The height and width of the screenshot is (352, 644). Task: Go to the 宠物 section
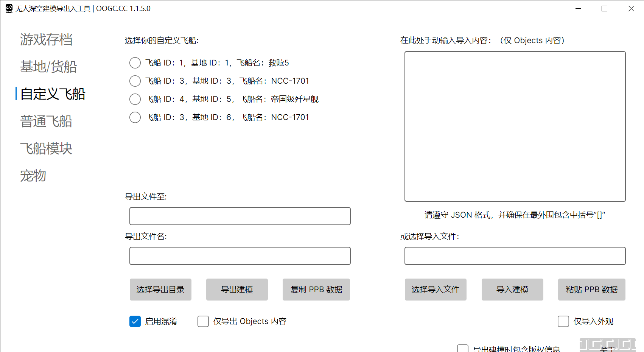[x=33, y=176]
